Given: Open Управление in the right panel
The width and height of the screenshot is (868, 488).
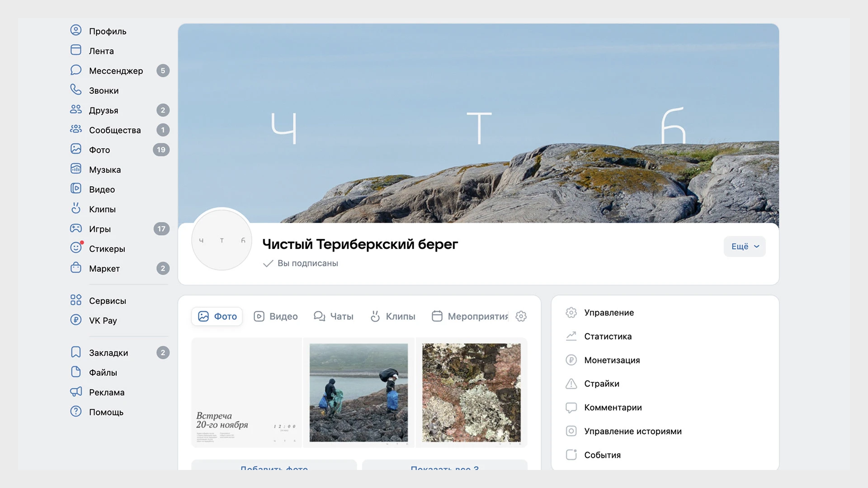Looking at the screenshot, I should tap(609, 313).
